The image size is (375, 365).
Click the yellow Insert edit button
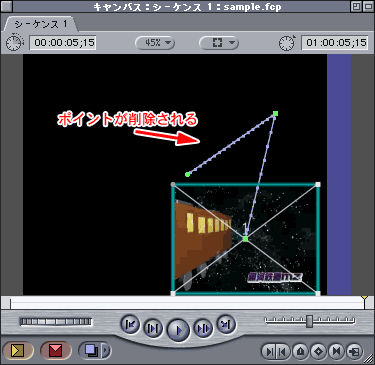(x=18, y=350)
